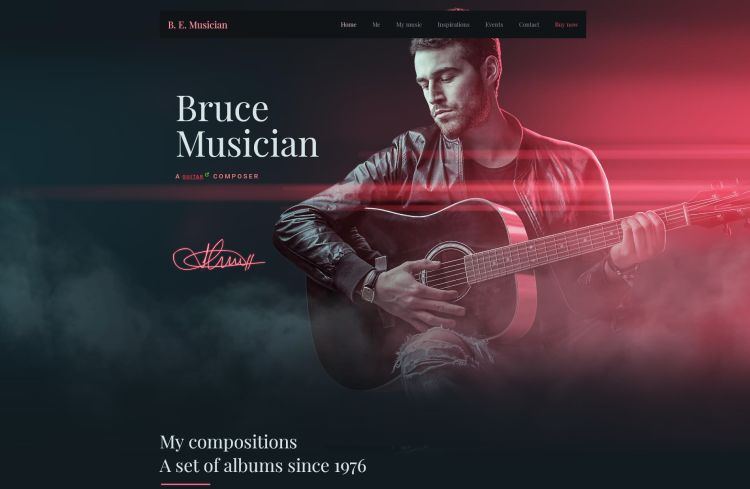This screenshot has height=489, width=750.
Task: Click the pink Buy now link
Action: point(566,24)
